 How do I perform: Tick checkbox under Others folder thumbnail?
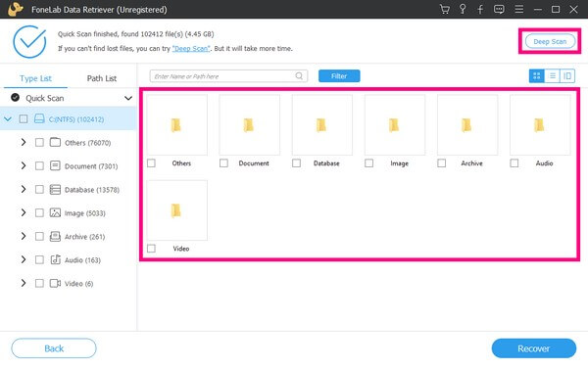click(151, 162)
